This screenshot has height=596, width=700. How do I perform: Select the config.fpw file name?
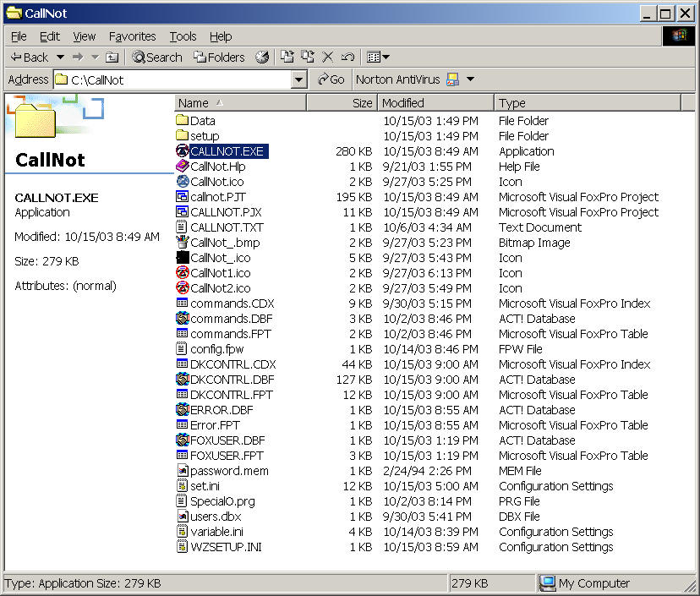coord(217,348)
